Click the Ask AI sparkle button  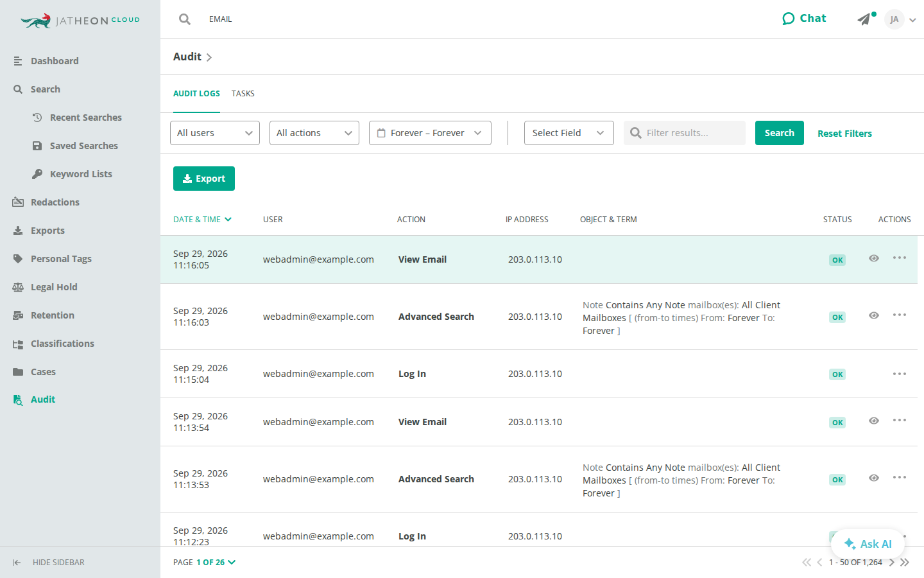(x=868, y=544)
